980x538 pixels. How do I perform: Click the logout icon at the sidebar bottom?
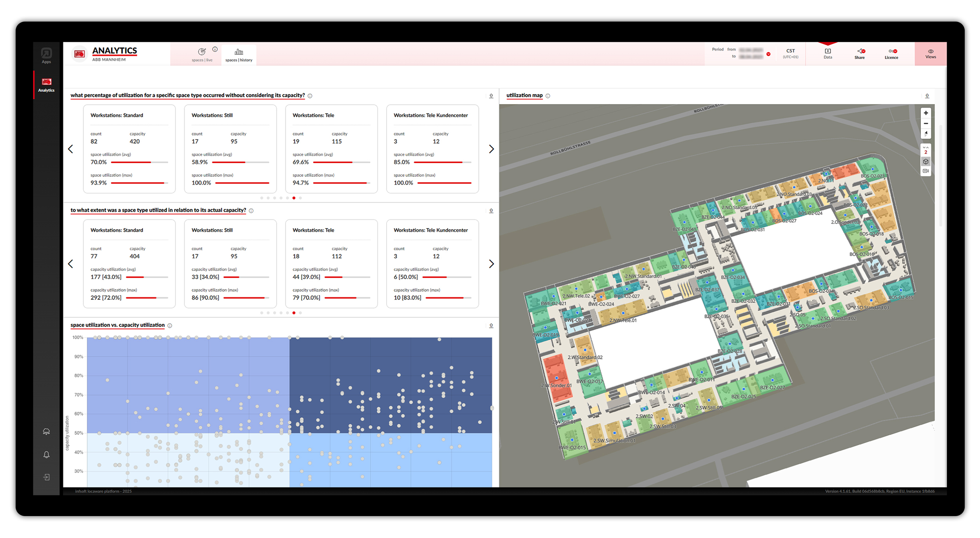click(x=46, y=477)
